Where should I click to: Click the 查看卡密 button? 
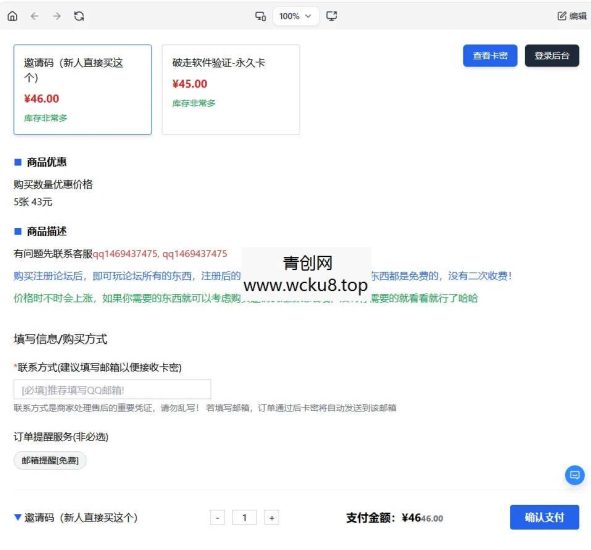(490, 56)
